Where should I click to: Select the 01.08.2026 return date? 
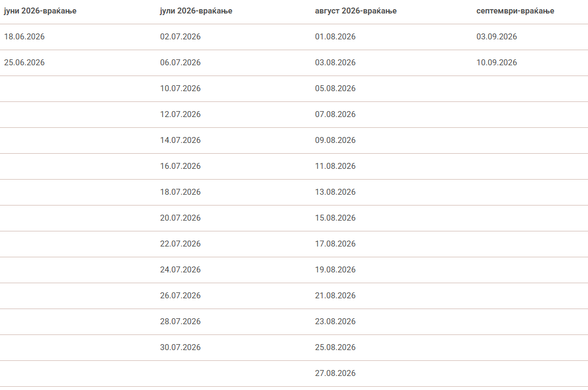[x=335, y=37]
